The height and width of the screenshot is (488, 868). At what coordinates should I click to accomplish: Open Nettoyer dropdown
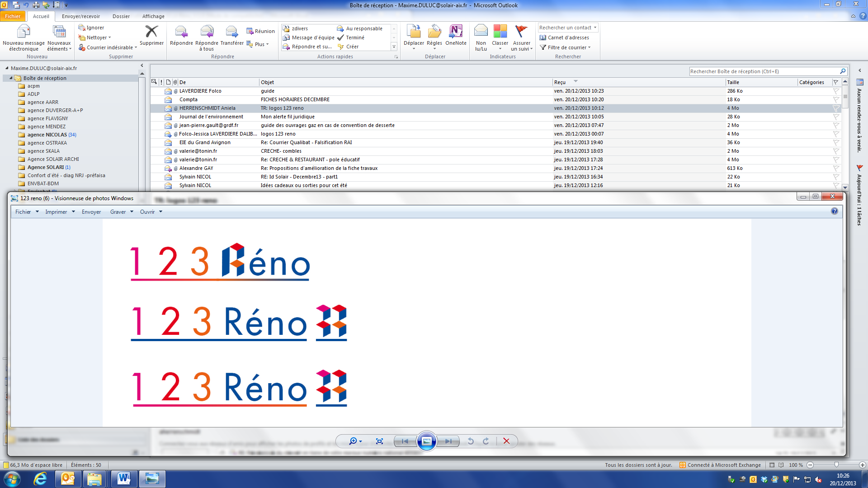point(95,38)
